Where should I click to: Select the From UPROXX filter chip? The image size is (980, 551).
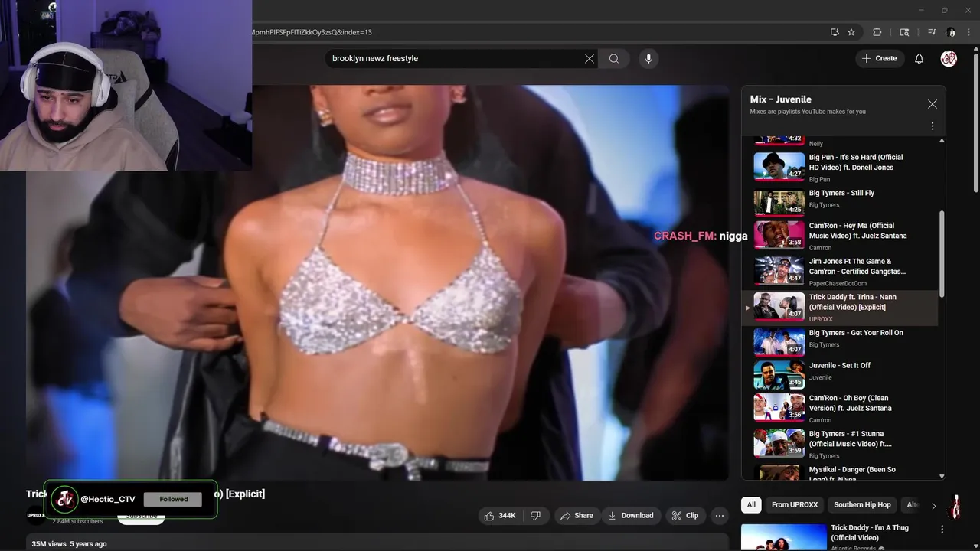pos(795,505)
